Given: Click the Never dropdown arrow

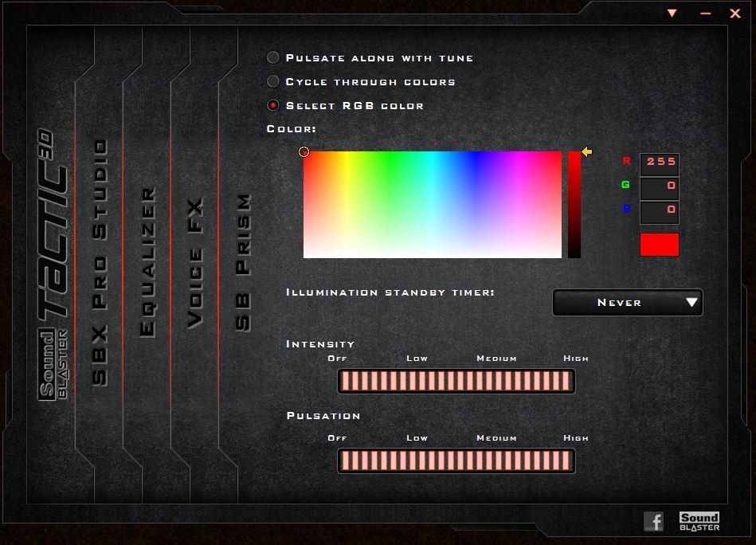Looking at the screenshot, I should (x=691, y=303).
